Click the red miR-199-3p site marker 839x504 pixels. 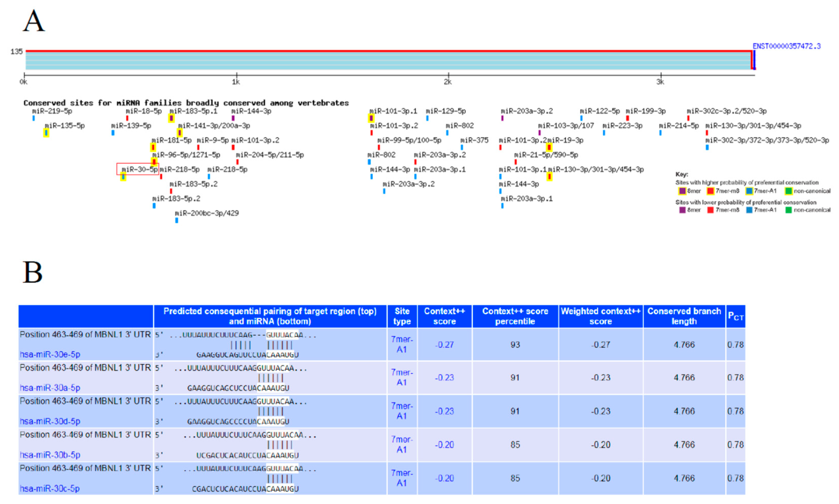click(628, 118)
